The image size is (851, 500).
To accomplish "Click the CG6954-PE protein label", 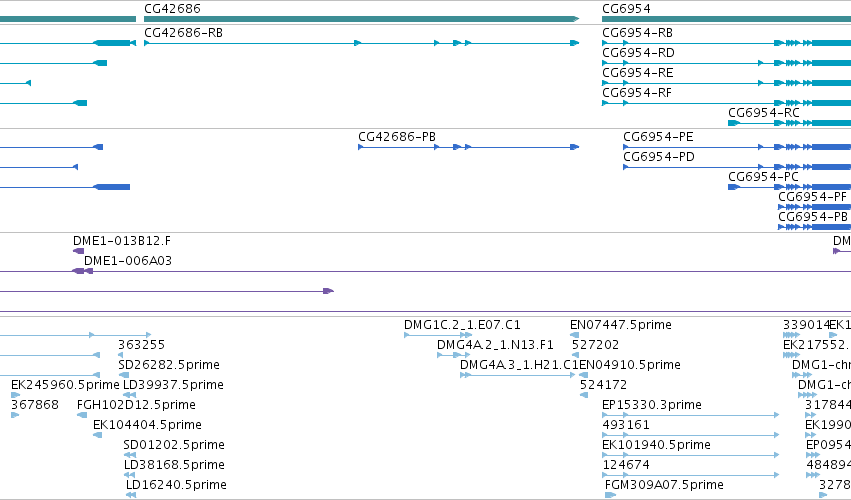I will (658, 137).
